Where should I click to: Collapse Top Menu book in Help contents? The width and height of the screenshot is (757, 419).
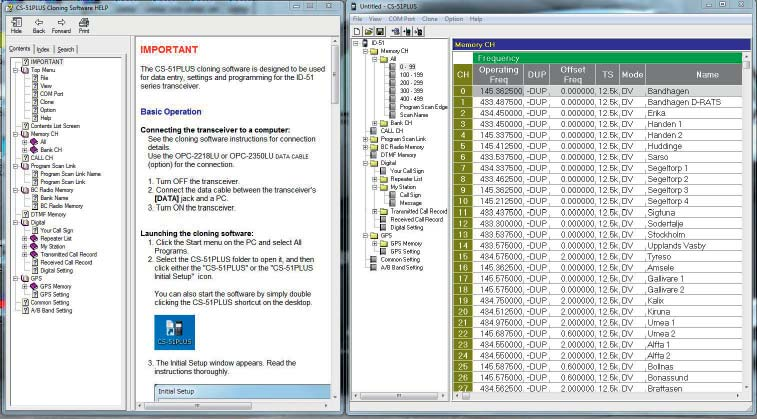pos(16,70)
